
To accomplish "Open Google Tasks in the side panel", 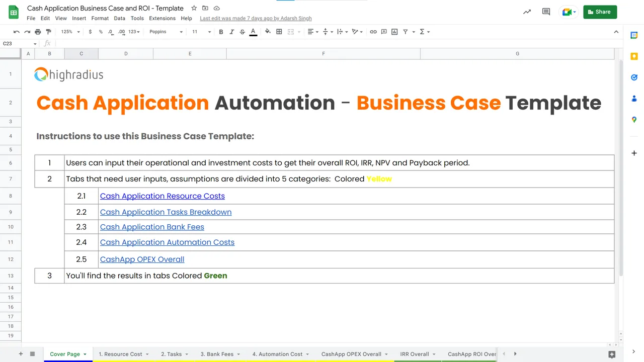I will [x=634, y=77].
